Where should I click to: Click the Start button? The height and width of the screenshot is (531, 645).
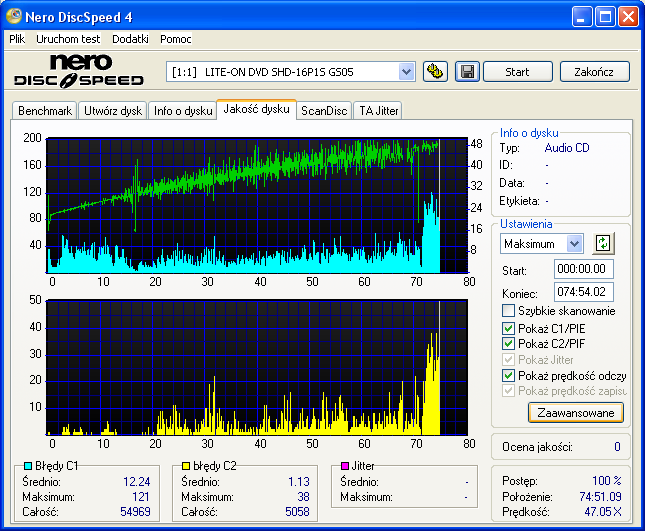(x=517, y=72)
